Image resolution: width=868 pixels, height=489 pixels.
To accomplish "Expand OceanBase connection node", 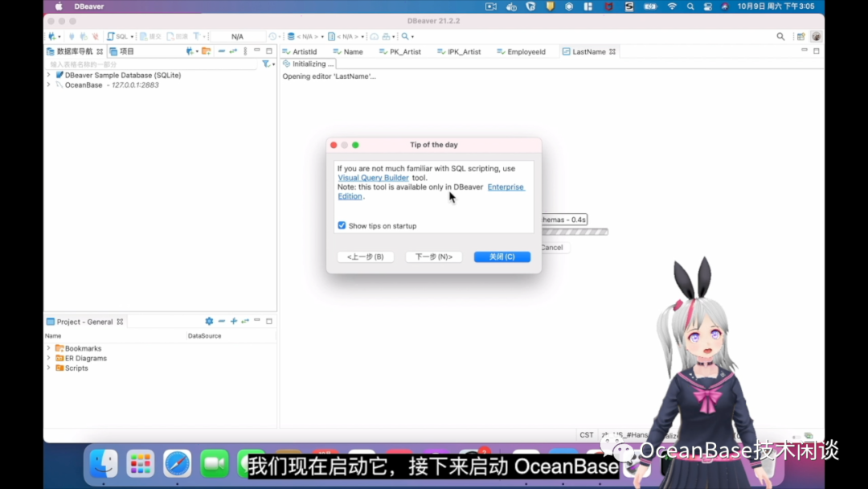I will [49, 84].
